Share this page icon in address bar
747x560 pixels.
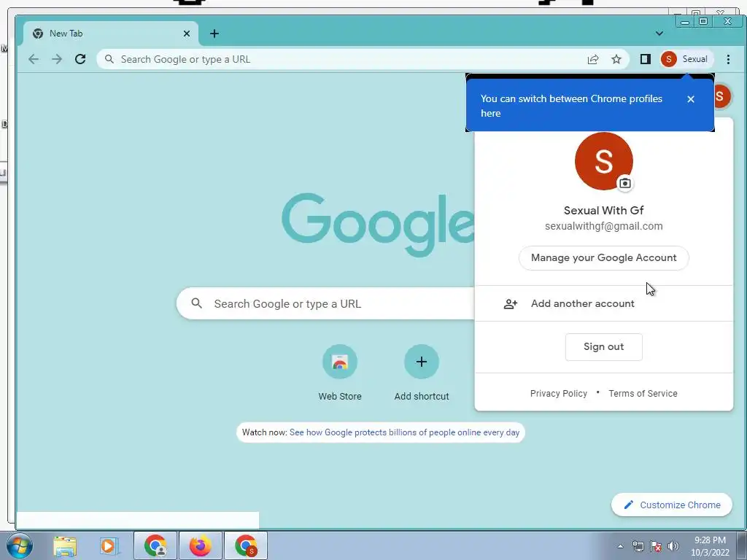coord(592,59)
